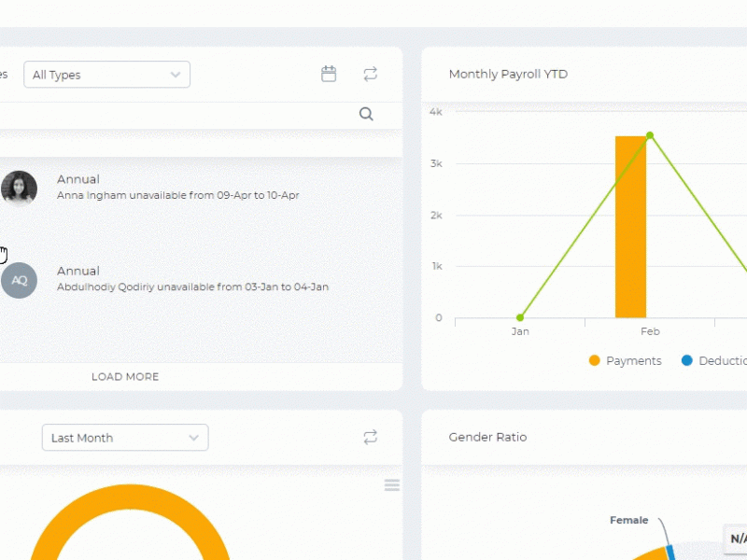The image size is (747, 560).
Task: Click the AQ avatar circle
Action: 19,281
